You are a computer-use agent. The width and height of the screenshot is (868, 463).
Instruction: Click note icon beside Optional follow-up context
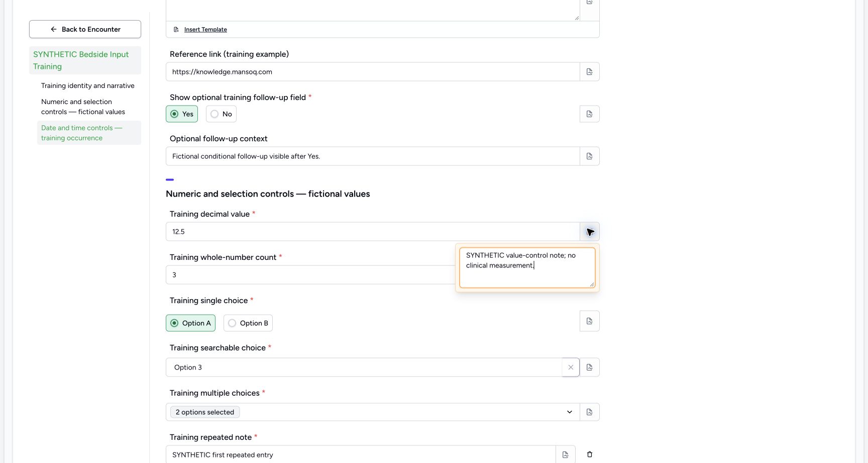click(590, 156)
